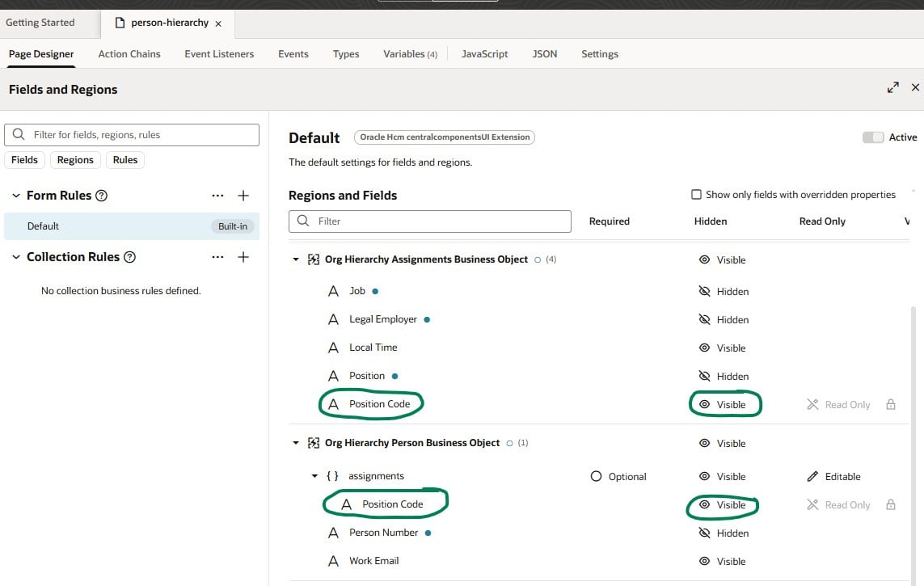Filter list by Rules
The image size is (924, 586).
(x=125, y=159)
